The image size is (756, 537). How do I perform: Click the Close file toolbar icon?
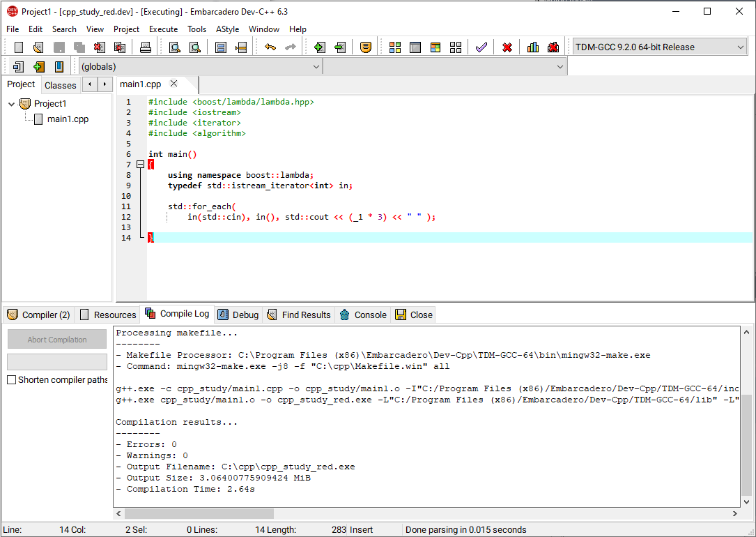click(100, 47)
